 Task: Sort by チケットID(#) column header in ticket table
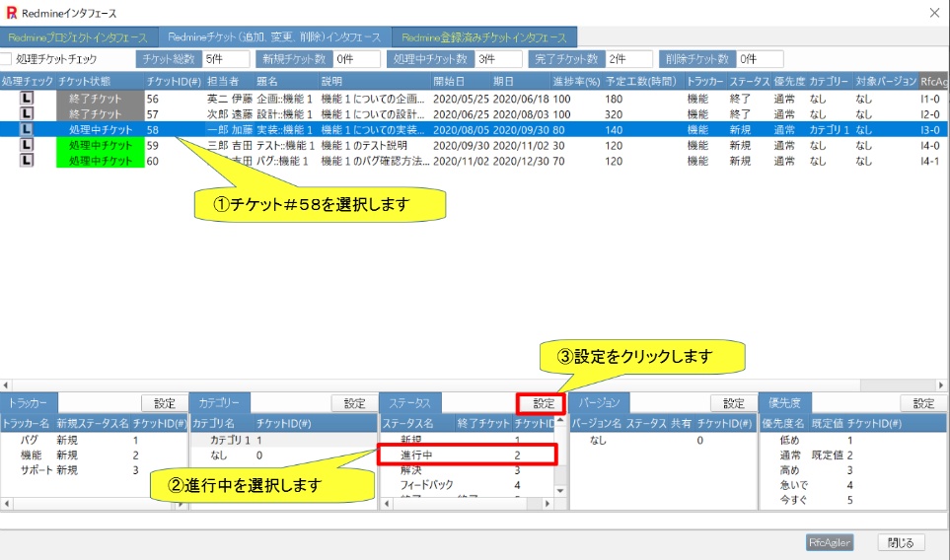tap(174, 81)
